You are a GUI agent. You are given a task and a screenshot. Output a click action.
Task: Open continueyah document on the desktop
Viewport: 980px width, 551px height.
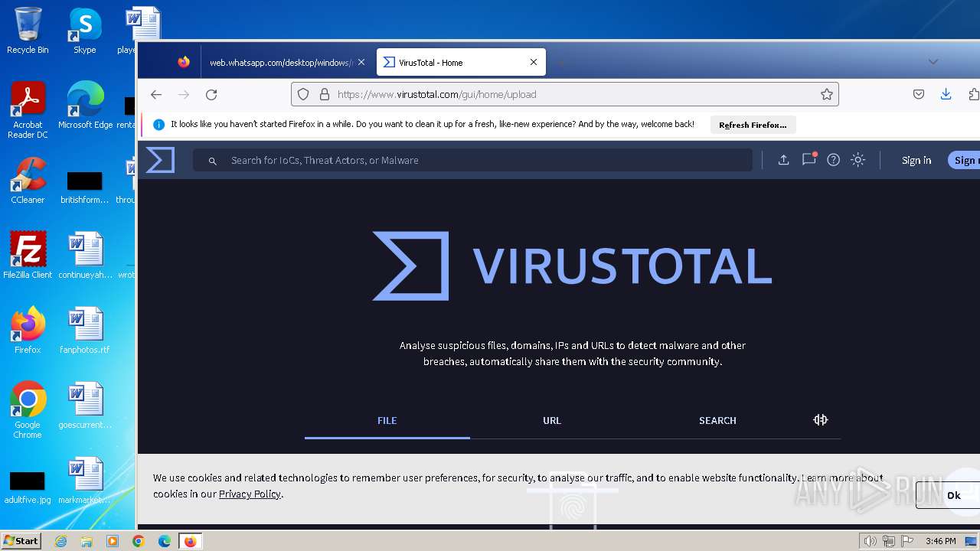tap(85, 256)
